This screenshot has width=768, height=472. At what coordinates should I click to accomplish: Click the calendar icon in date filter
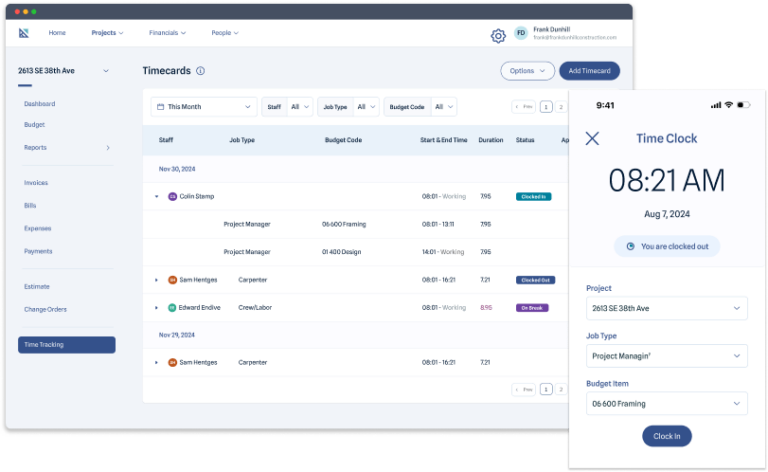(160, 106)
